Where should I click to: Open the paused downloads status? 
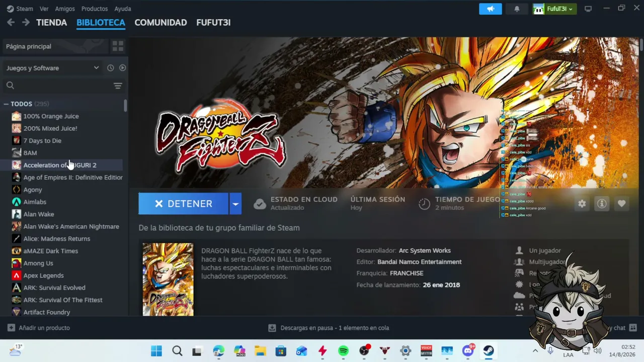329,328
